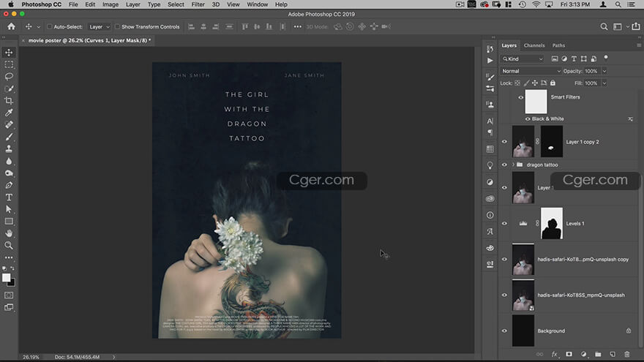This screenshot has height=362, width=644.
Task: Select the Path Selection tool
Action: (x=9, y=209)
